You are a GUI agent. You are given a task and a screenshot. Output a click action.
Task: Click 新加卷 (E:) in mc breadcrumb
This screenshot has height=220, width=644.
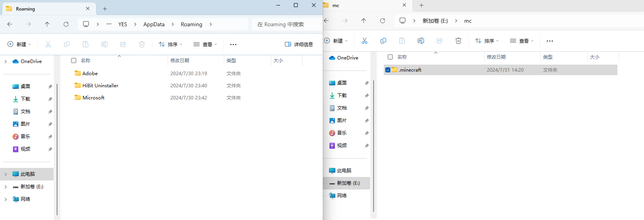click(435, 21)
